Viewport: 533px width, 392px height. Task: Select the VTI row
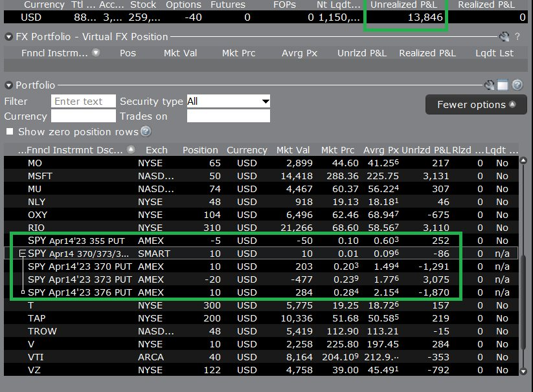[x=261, y=356]
